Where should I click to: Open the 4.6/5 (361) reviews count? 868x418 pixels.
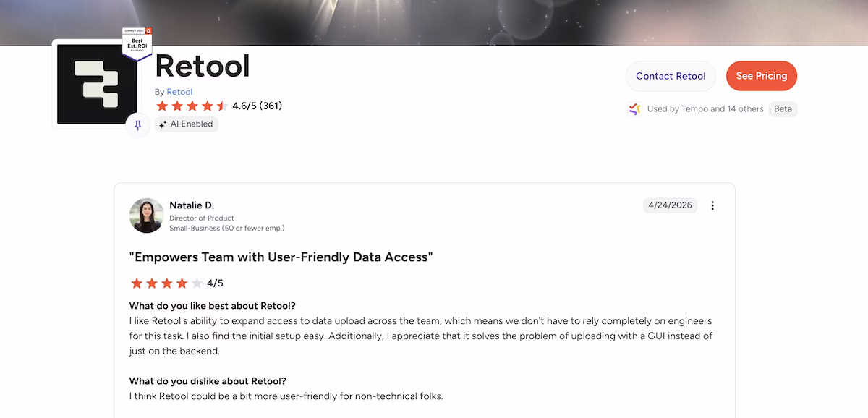coord(258,106)
